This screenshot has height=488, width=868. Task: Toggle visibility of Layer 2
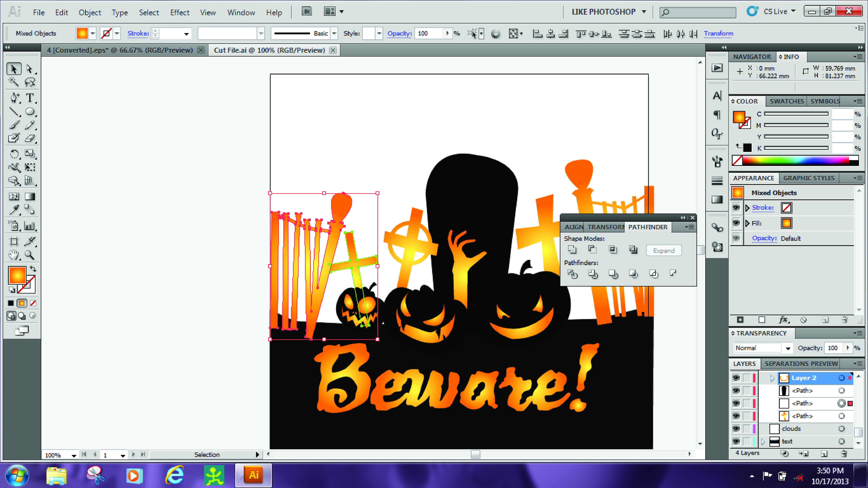[736, 378]
